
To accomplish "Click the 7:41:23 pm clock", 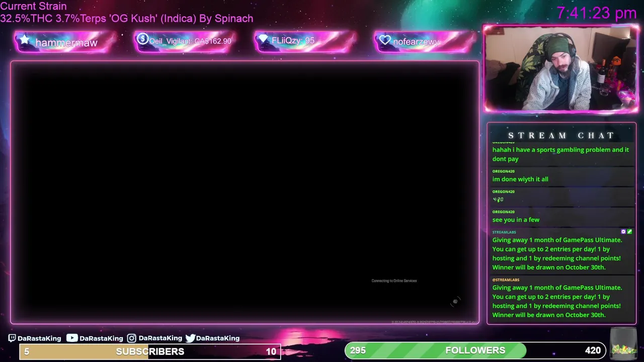I will coord(597,13).
